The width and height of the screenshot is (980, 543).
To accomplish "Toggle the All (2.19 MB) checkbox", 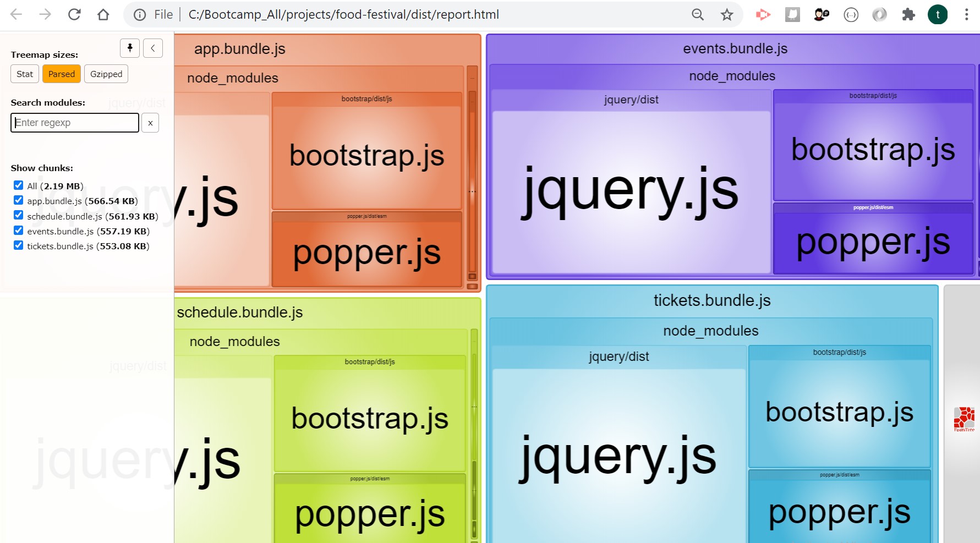I will 19,185.
